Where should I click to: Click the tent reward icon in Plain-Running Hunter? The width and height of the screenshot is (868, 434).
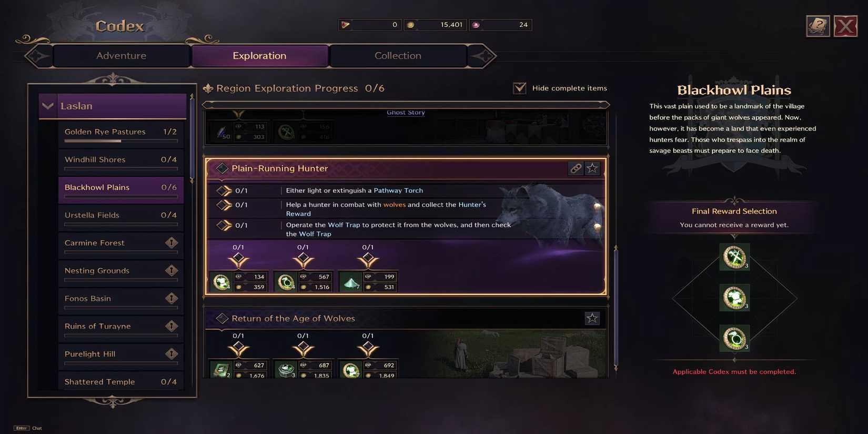tap(351, 282)
